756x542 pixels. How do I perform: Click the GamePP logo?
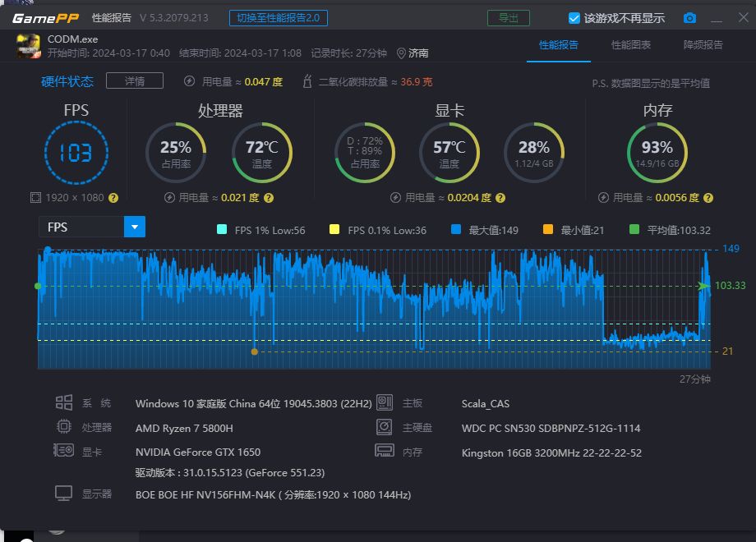tap(45, 18)
